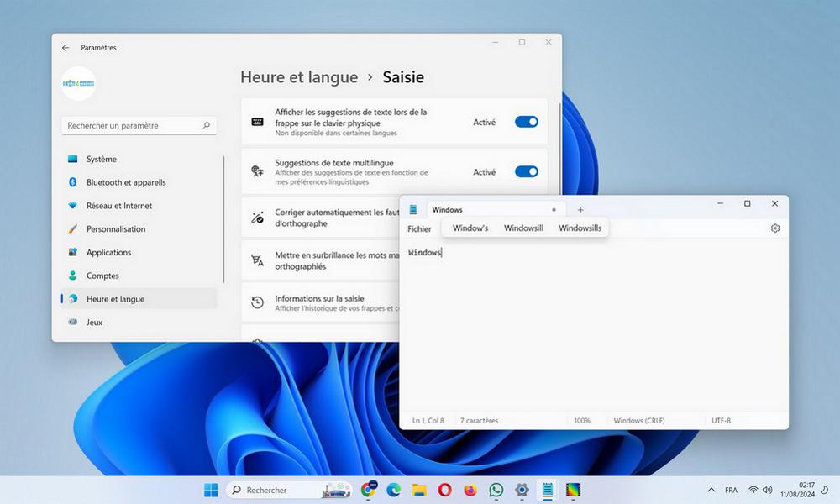Click the Notepad document icon in title bar
The height and width of the screenshot is (504, 840).
[x=413, y=209]
